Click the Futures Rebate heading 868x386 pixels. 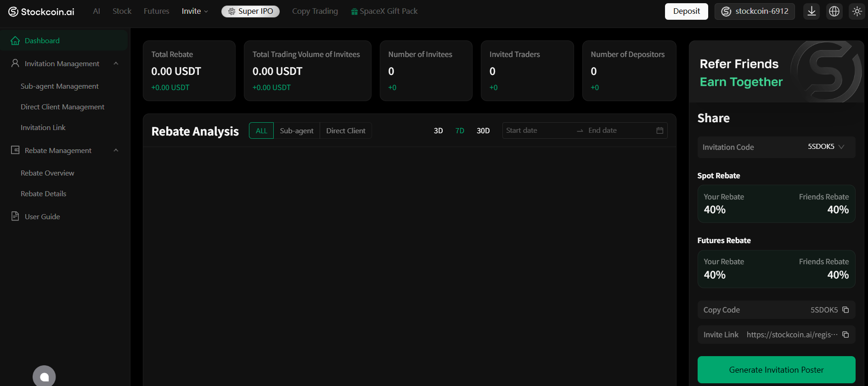[x=724, y=240]
